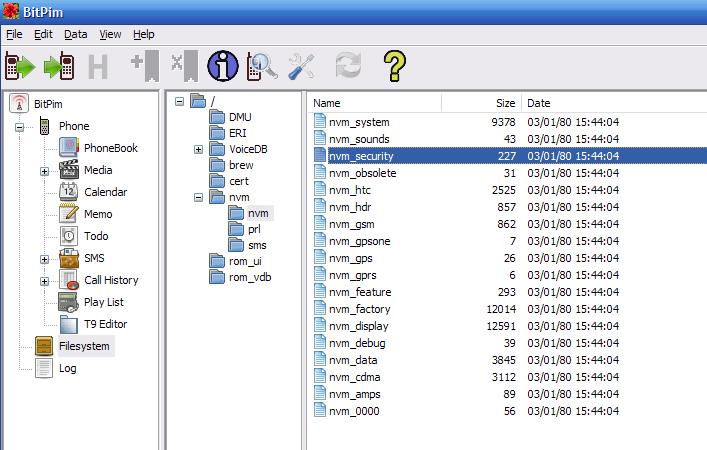Click the Send Phone Data toolbar icon
This screenshot has width=707, height=450.
coord(58,66)
